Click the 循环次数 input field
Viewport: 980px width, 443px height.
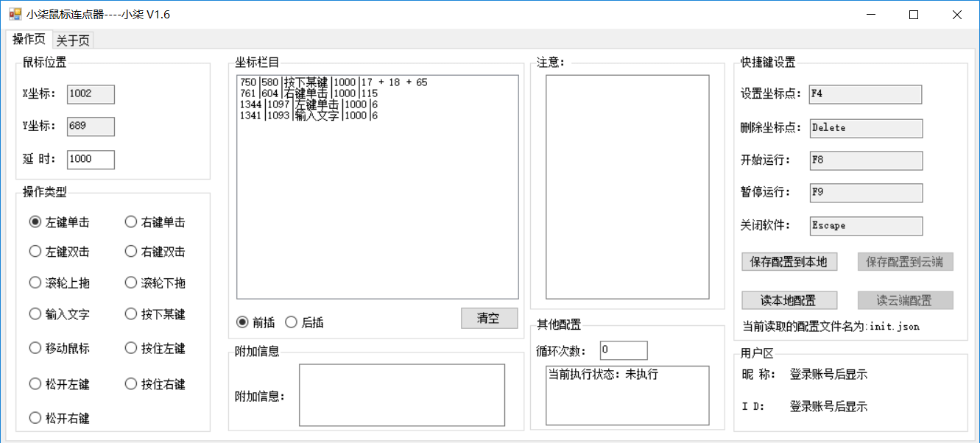pyautogui.click(x=623, y=350)
